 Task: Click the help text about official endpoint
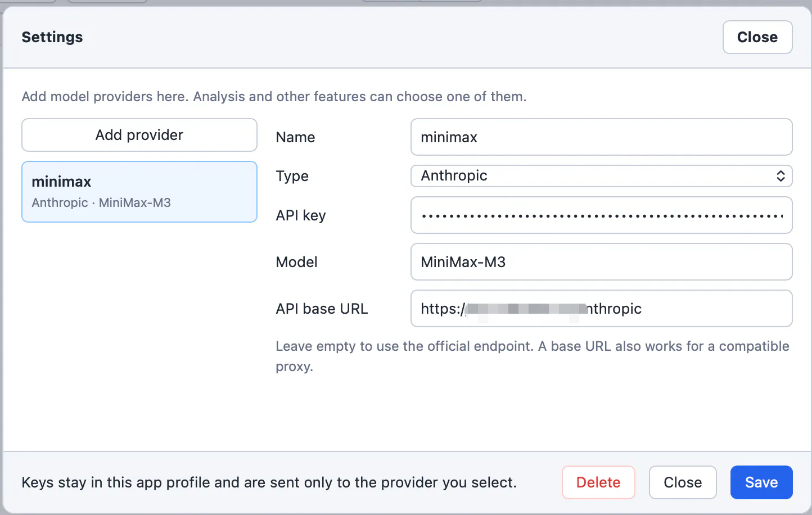[x=533, y=356]
